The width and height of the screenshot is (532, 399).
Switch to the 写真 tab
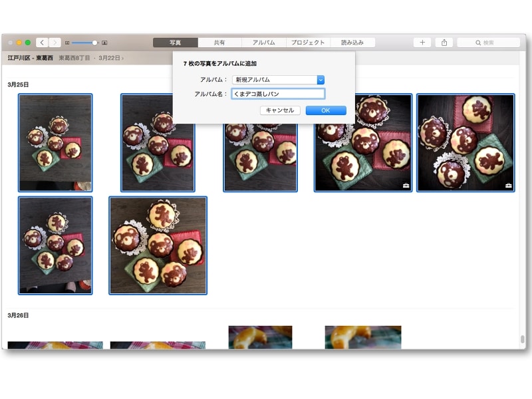176,43
